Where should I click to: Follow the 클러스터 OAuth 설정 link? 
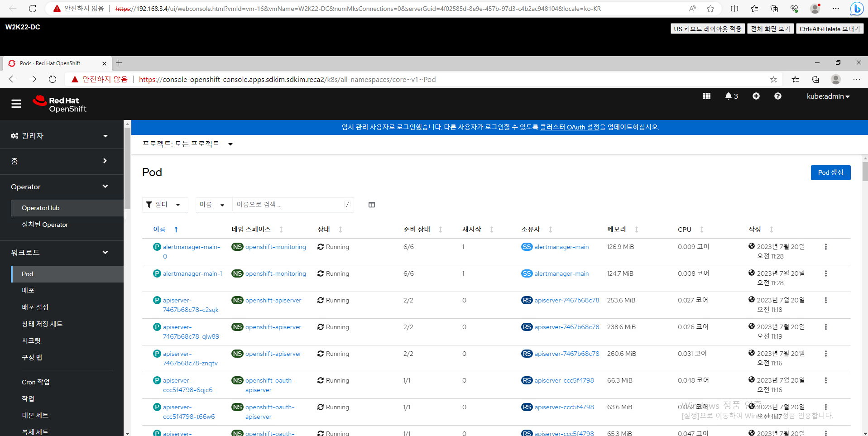click(570, 127)
